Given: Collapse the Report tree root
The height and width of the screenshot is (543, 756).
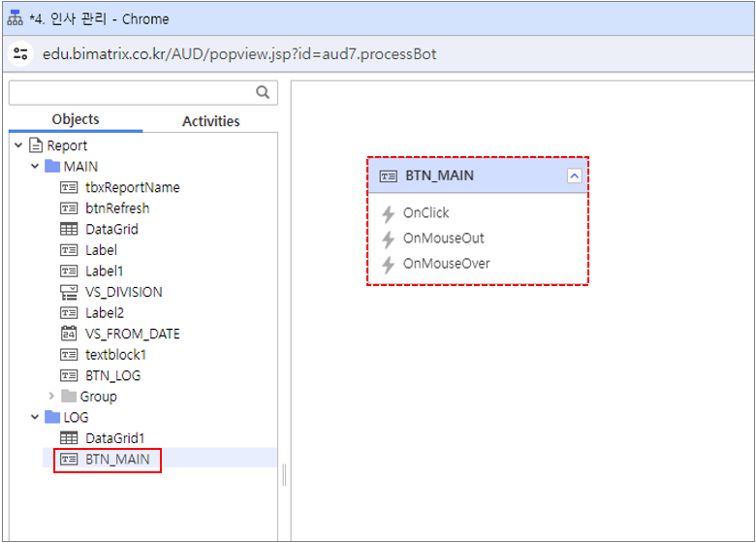Looking at the screenshot, I should 18,145.
